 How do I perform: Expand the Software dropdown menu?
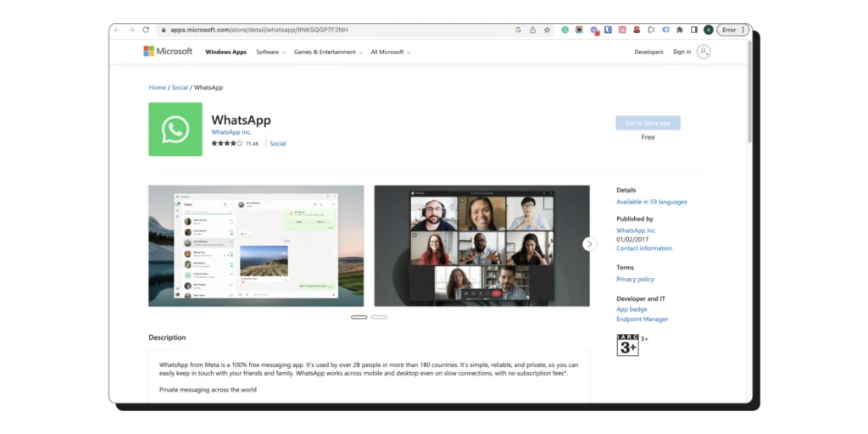point(270,53)
